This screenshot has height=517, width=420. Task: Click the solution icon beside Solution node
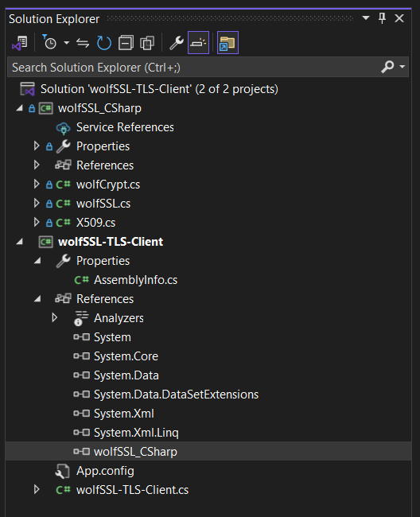(x=27, y=89)
